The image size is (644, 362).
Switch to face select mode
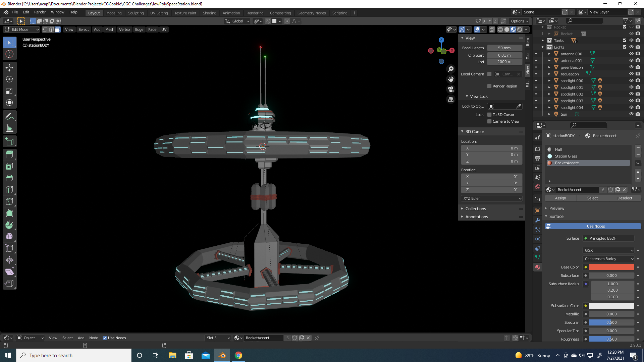point(58,29)
